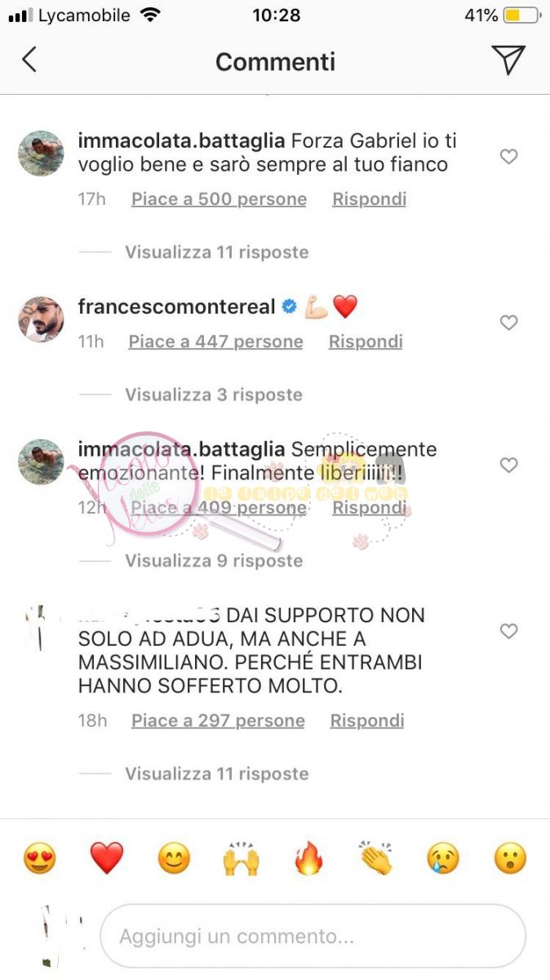The image size is (550, 980).
Task: Insert the fire emoji reaction
Action: (308, 858)
